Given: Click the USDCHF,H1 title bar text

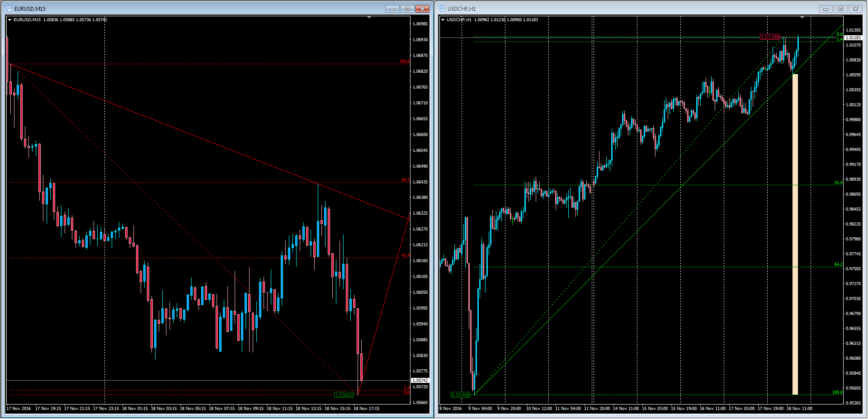Looking at the screenshot, I should tap(462, 9).
